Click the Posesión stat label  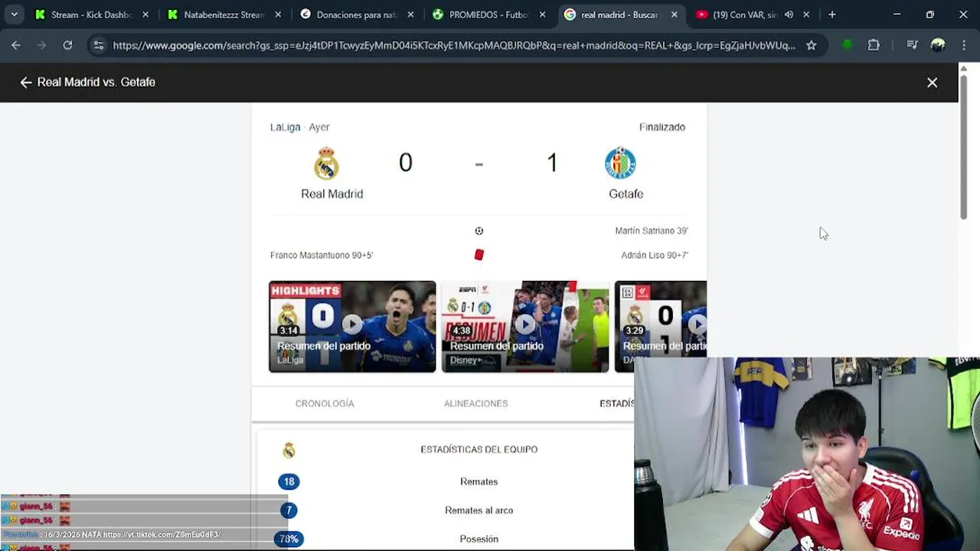tap(479, 539)
